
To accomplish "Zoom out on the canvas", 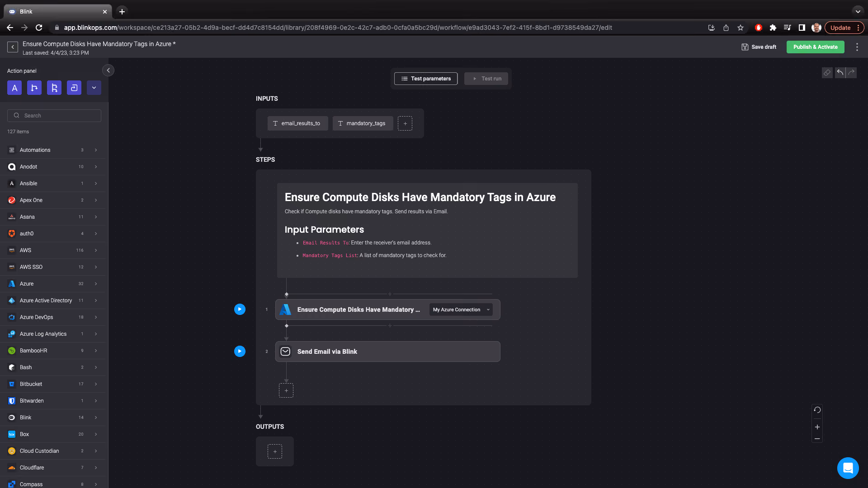I will point(817,439).
